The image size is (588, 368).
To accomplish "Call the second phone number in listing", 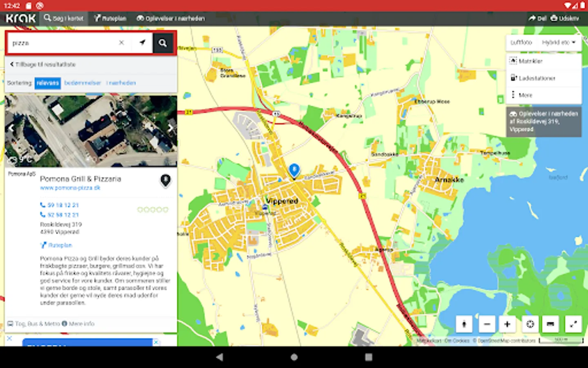I will 60,215.
